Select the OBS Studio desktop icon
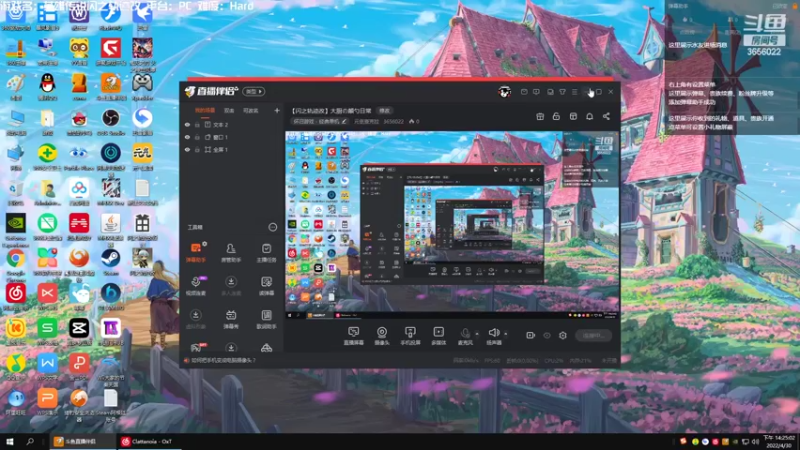 coord(110,122)
